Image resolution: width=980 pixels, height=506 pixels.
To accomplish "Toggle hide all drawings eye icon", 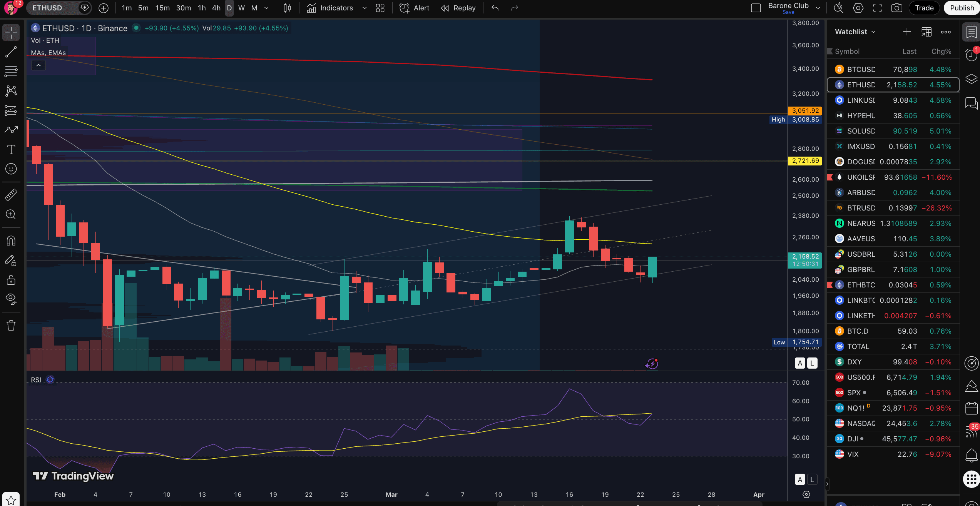I will (11, 299).
